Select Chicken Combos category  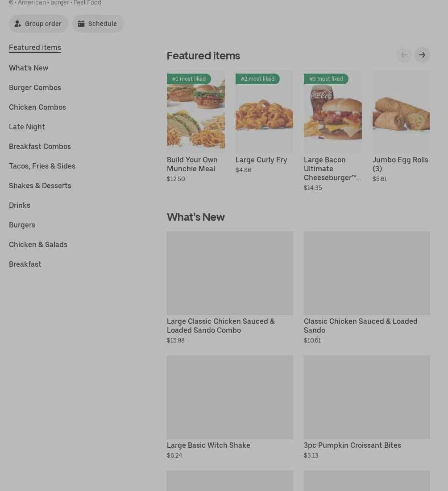point(37,107)
